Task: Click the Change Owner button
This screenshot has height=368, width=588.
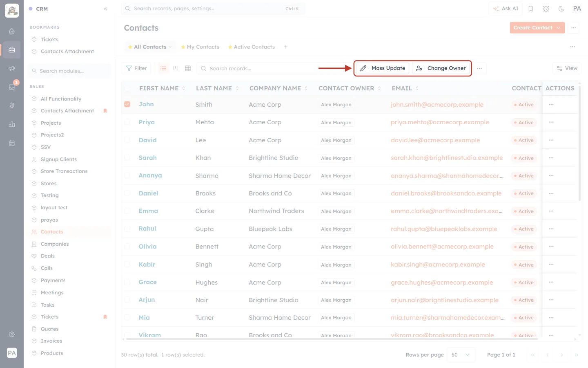Action: coord(441,68)
